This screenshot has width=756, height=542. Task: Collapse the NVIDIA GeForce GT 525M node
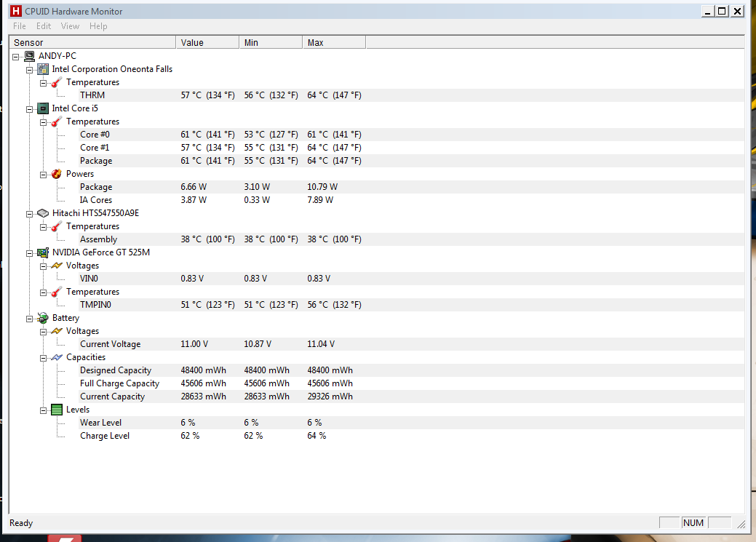click(29, 253)
